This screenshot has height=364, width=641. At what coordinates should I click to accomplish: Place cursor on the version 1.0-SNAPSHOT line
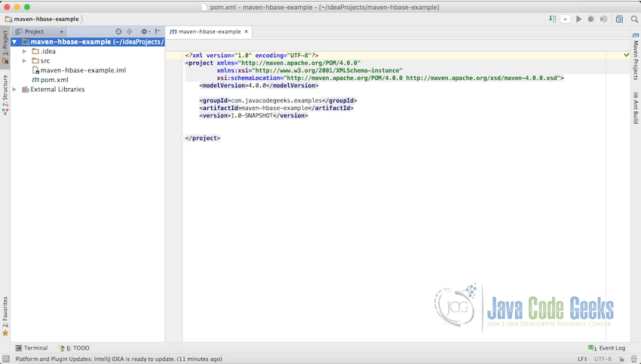click(253, 115)
